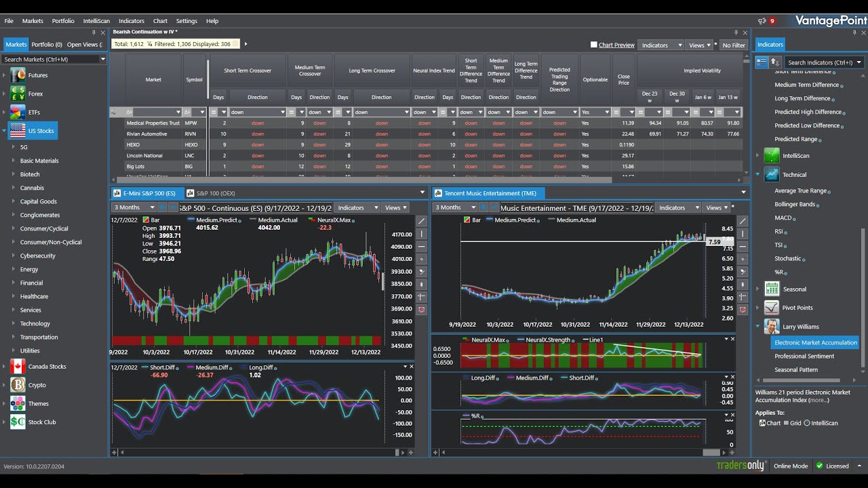Viewport: 868px width, 488px height.
Task: Enable the Chart Preview checkbox
Action: click(x=595, y=45)
